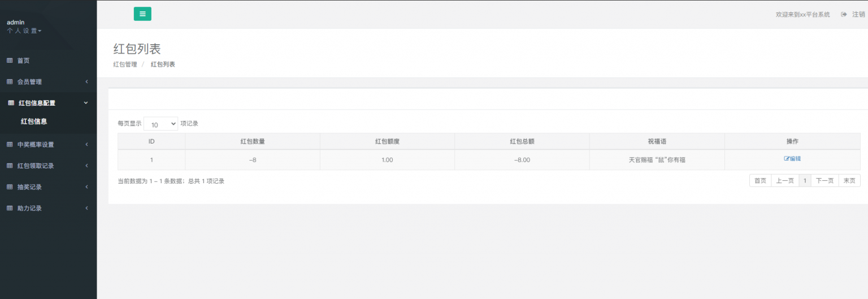The height and width of the screenshot is (299, 868).
Task: Click the grid icon beside 红包领取记录
Action: click(x=10, y=166)
